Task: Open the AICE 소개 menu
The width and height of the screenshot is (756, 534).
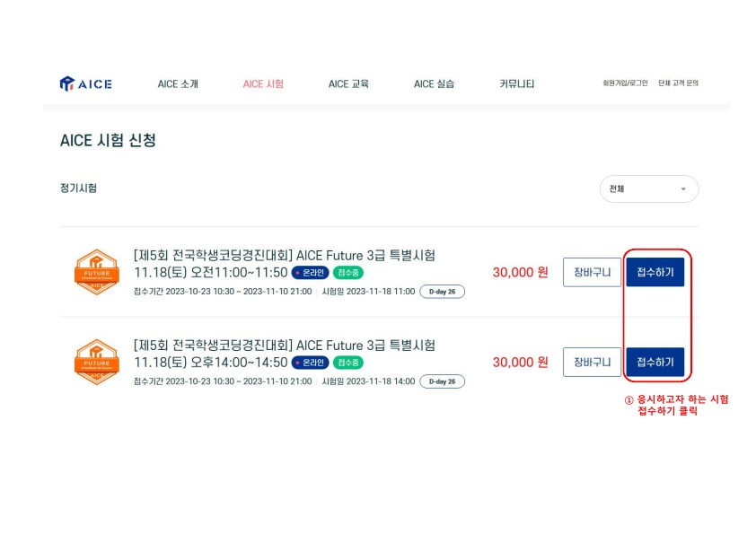Action: 178,84
